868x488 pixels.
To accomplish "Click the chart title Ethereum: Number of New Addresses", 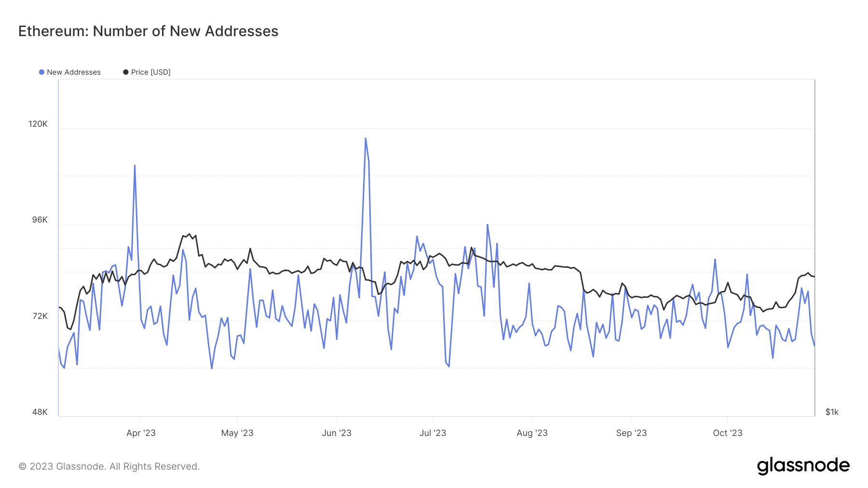I will (148, 31).
